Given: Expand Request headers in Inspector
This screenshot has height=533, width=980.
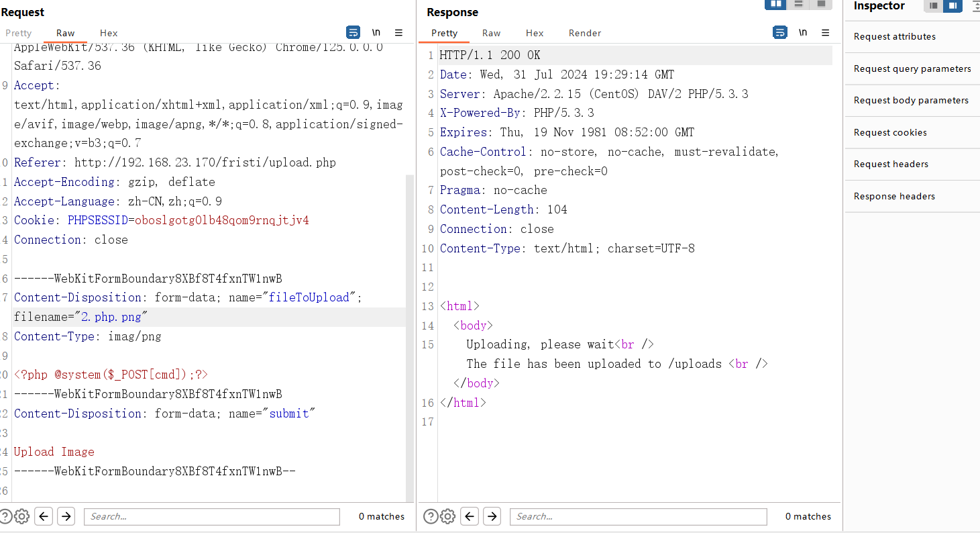Looking at the screenshot, I should click(912, 164).
